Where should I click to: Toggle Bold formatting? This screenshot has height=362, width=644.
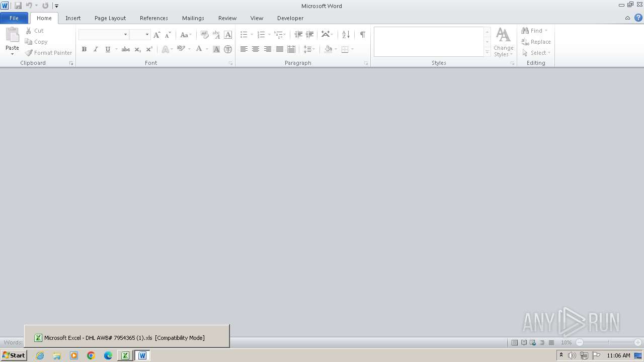(x=84, y=49)
